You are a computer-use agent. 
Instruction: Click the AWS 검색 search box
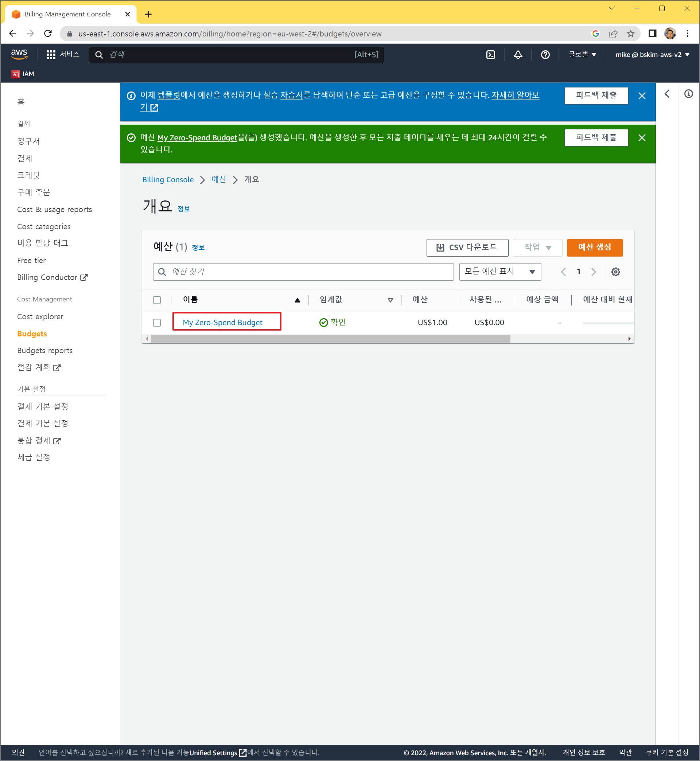point(236,55)
